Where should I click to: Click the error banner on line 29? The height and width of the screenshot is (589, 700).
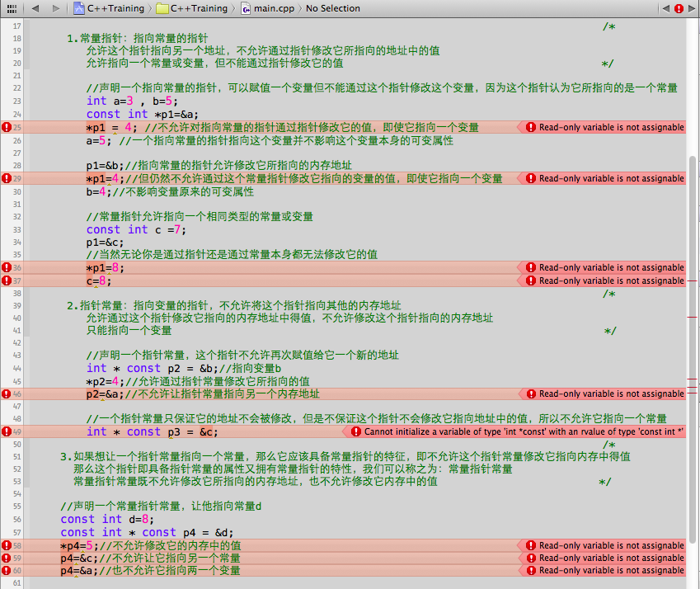coord(602,179)
